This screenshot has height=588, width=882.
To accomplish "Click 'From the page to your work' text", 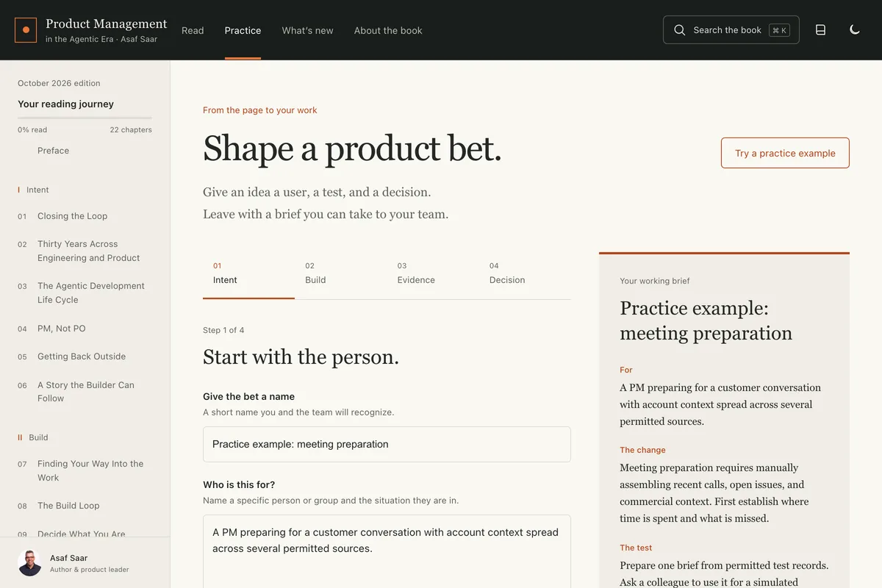I will (260, 110).
